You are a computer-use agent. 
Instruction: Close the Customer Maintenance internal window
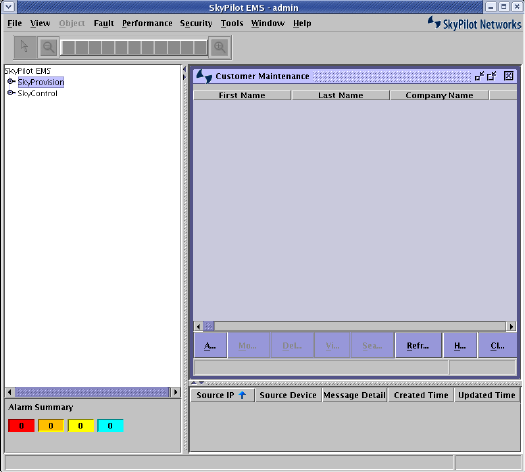click(508, 76)
